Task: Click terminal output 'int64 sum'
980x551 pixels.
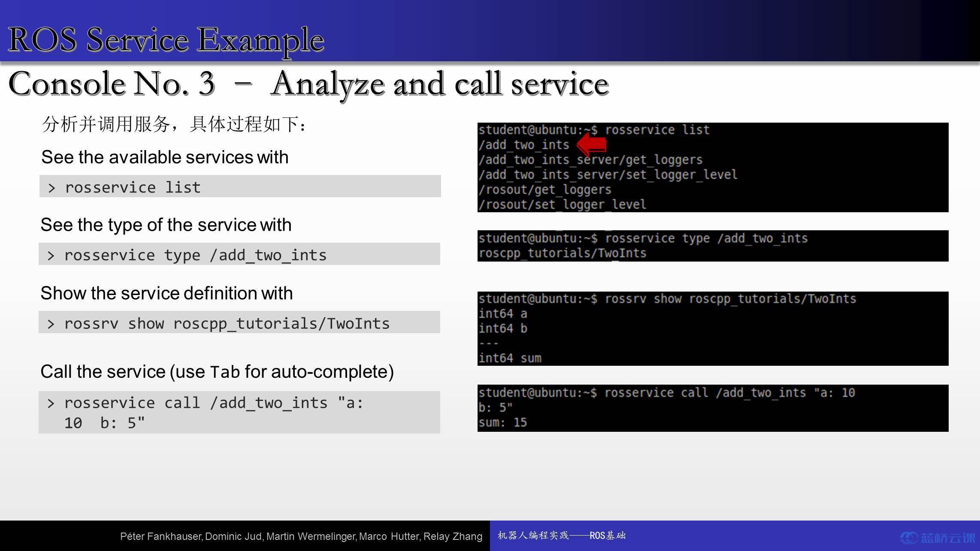Action: [x=510, y=358]
